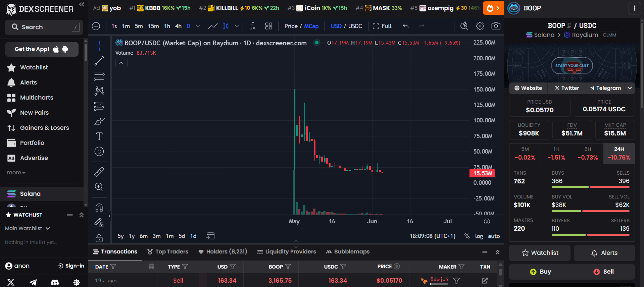Focus the Search input field
Image resolution: width=644 pixels, height=287 pixels.
pyautogui.click(x=44, y=27)
